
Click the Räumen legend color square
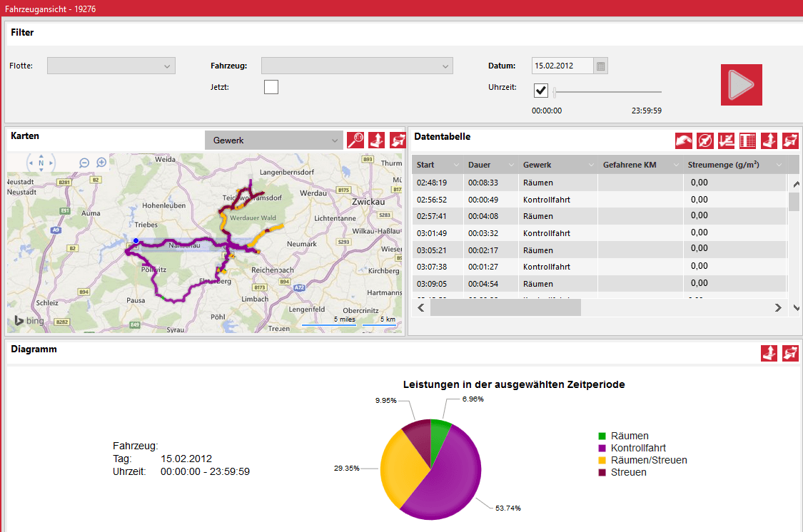click(x=602, y=436)
